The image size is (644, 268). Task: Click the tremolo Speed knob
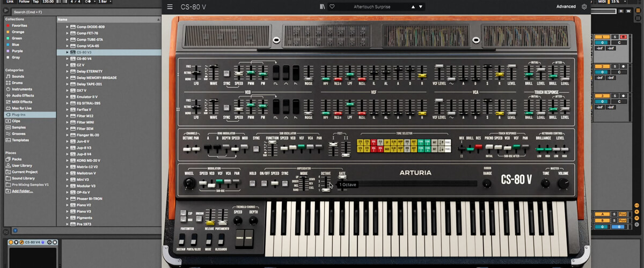[238, 220]
